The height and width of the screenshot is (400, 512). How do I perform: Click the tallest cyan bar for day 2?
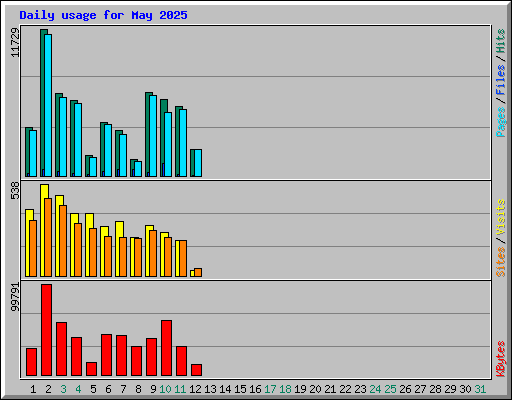click(x=48, y=105)
